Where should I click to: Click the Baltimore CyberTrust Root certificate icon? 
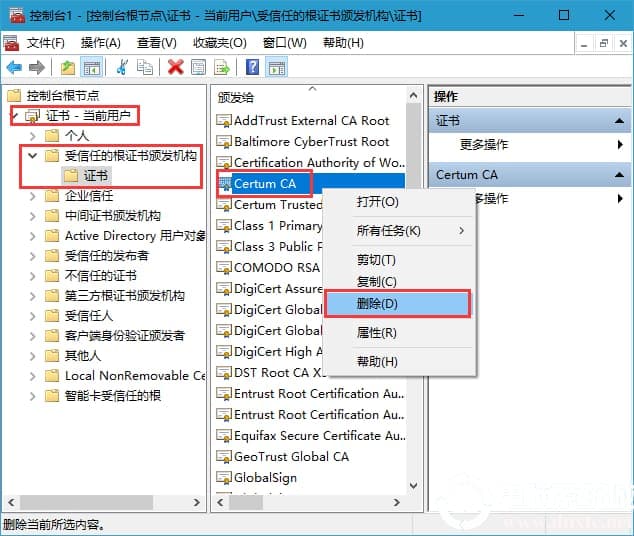224,141
